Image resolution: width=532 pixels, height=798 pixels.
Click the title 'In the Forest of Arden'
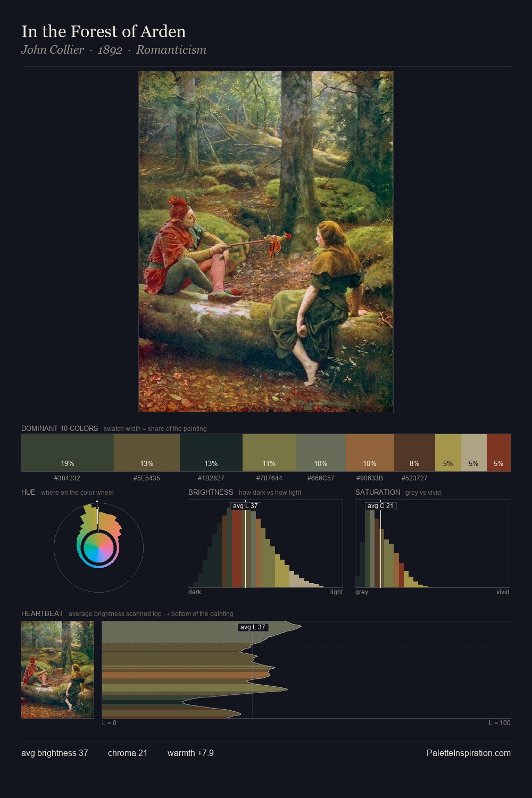click(104, 32)
